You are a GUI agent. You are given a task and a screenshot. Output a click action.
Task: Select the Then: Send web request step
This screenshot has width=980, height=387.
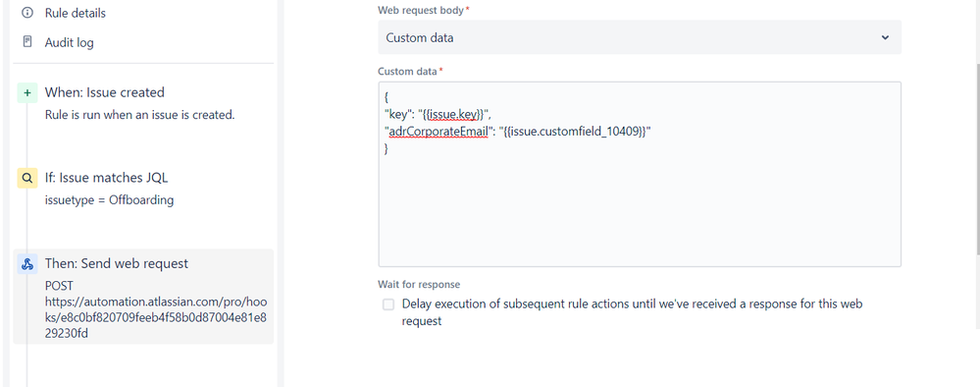point(143,297)
